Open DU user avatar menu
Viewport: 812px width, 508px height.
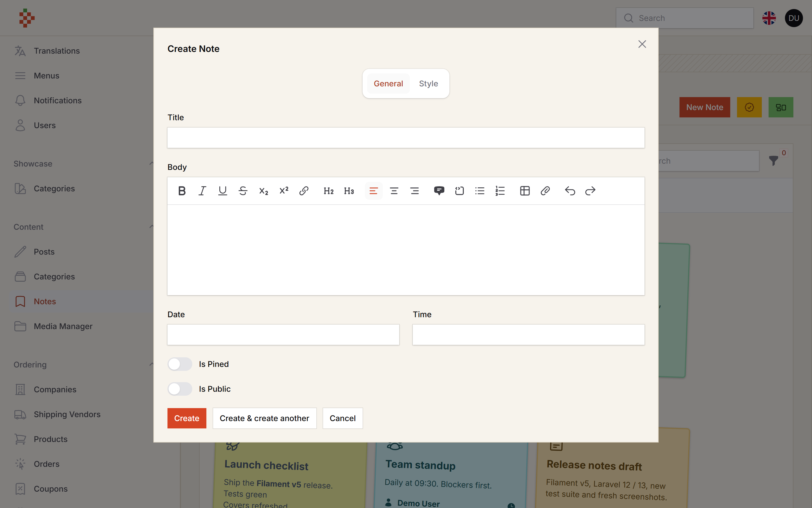pyautogui.click(x=794, y=18)
